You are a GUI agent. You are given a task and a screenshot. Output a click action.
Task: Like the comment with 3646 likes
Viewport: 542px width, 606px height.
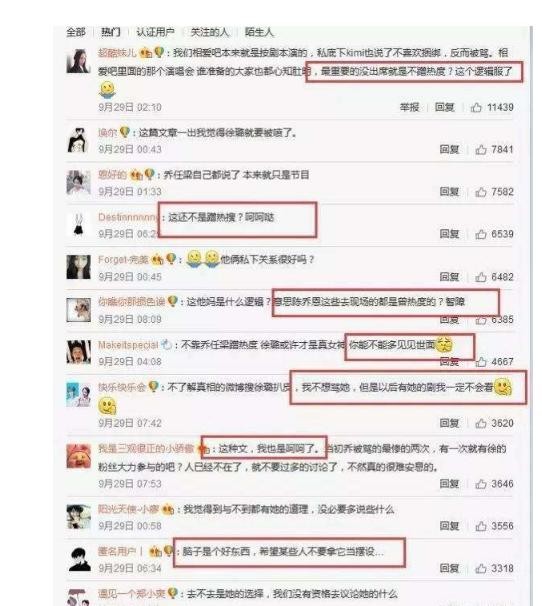[x=481, y=484]
